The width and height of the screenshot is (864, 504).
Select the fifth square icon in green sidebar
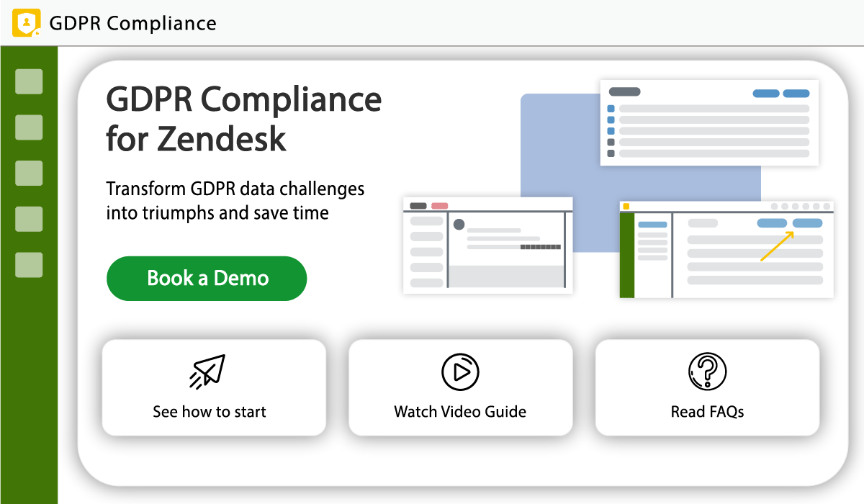pos(29,265)
